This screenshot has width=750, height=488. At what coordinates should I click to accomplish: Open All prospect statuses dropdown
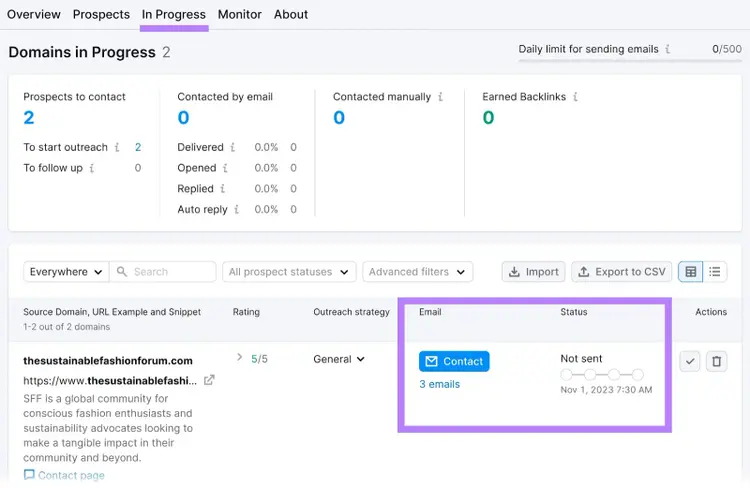(x=289, y=272)
